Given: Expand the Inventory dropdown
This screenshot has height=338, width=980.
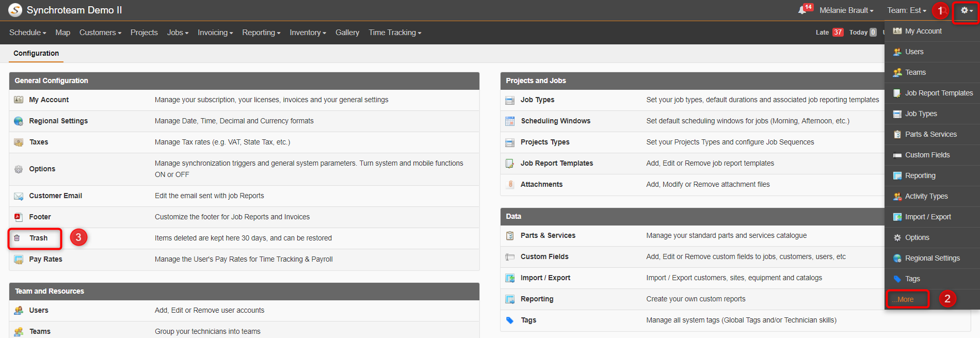Looking at the screenshot, I should (x=308, y=33).
